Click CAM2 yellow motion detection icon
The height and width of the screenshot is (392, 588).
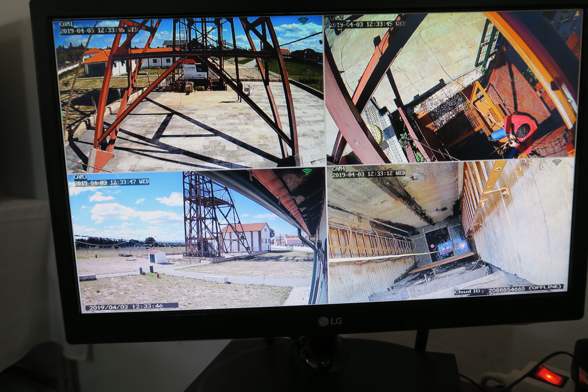click(577, 14)
